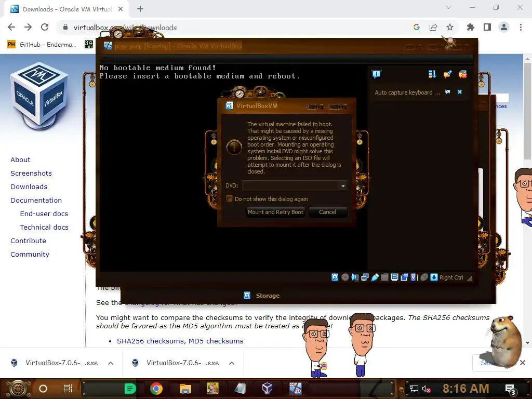Click the recording indicator in VM status bar
532x399 pixels.
[x=404, y=277]
